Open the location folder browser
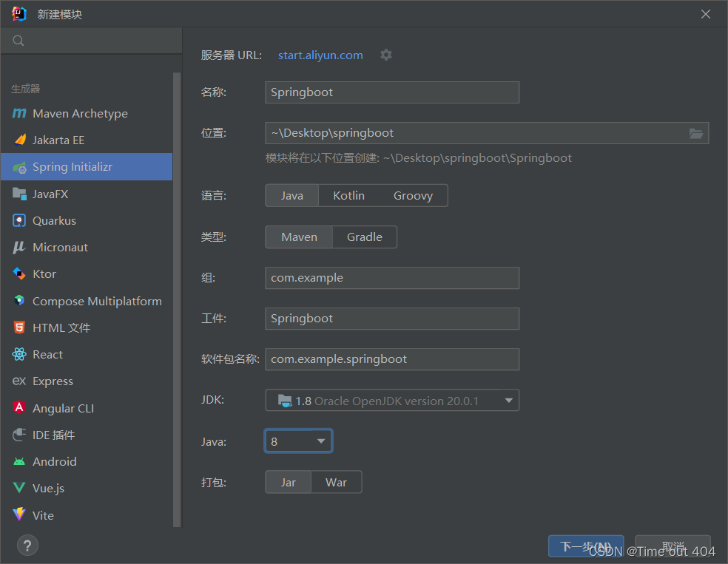Viewport: 728px width, 564px height. (695, 133)
